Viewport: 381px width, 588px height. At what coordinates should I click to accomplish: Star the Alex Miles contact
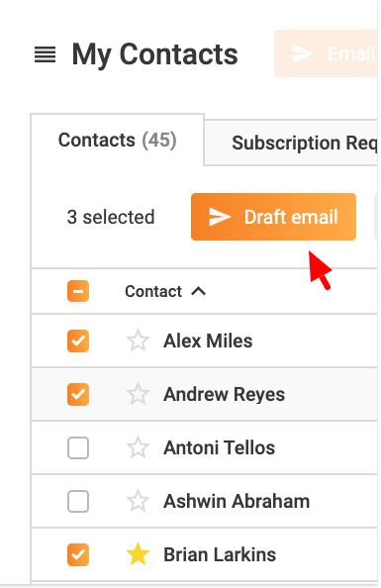click(138, 341)
